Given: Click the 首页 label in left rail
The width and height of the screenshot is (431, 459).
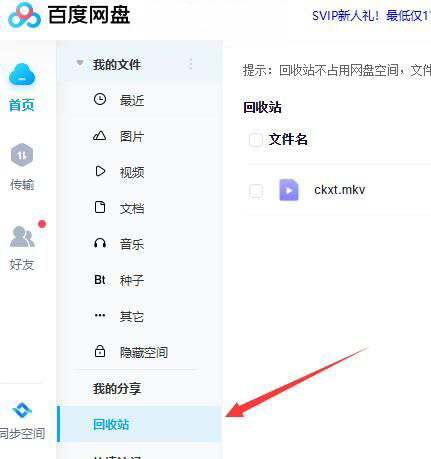Looking at the screenshot, I should tap(21, 105).
